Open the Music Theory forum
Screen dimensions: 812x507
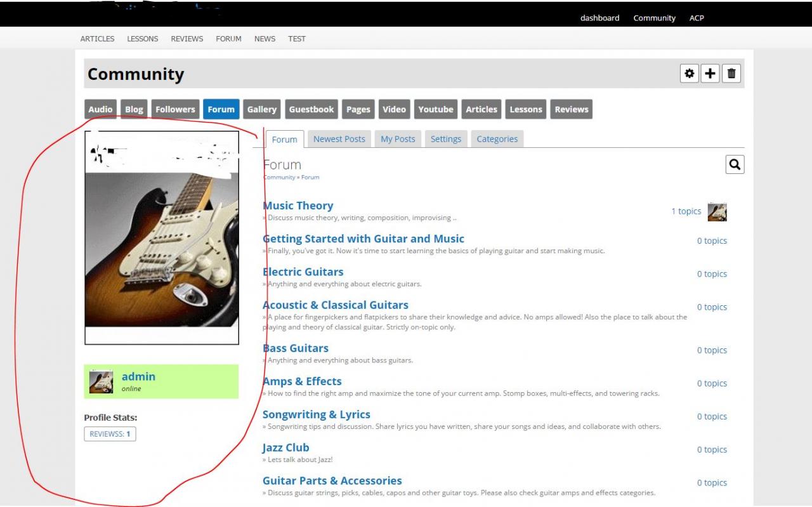pyautogui.click(x=298, y=206)
